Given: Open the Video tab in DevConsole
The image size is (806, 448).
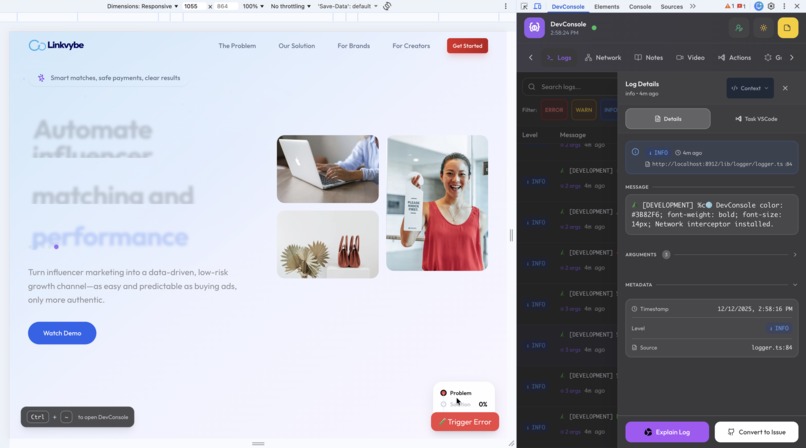Looking at the screenshot, I should click(x=690, y=58).
